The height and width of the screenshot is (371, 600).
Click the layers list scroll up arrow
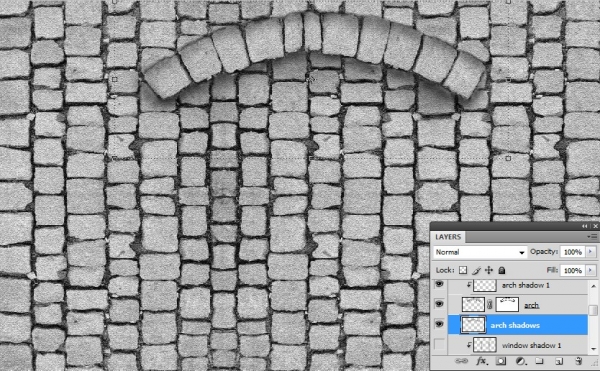[593, 286]
